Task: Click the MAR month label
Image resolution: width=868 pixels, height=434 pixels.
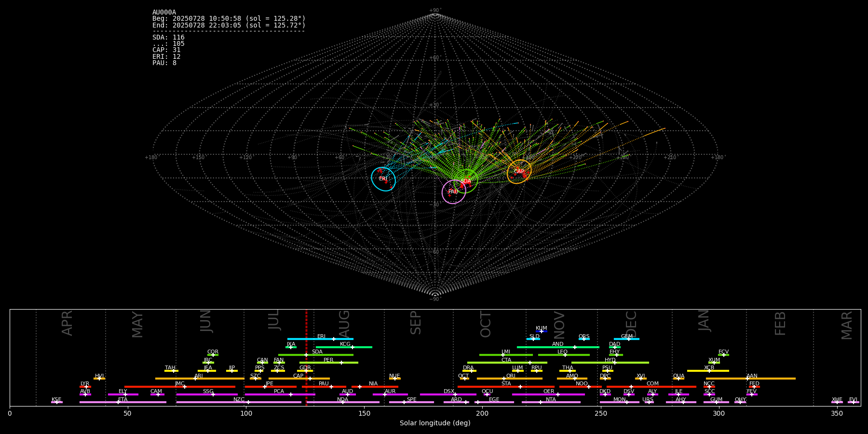Action: (x=847, y=325)
